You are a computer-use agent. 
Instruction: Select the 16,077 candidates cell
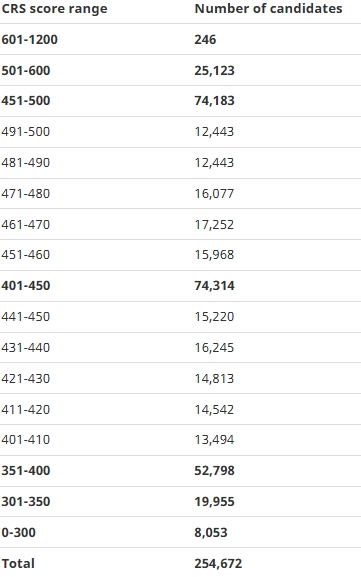[214, 194]
